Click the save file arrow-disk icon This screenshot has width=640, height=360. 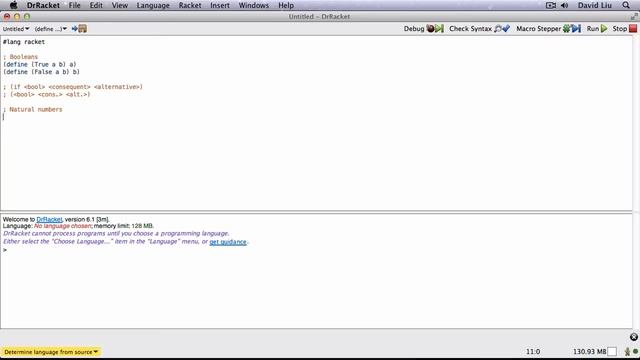coord(79,29)
